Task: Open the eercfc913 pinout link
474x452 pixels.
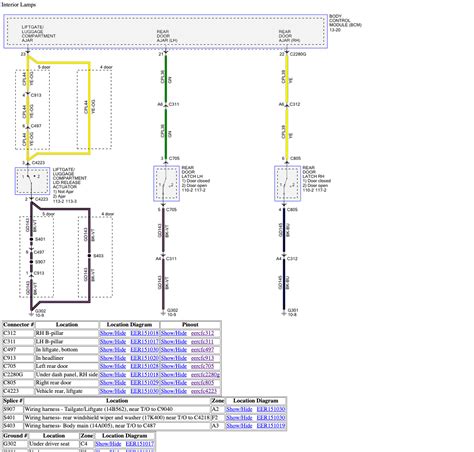Action: (202, 358)
